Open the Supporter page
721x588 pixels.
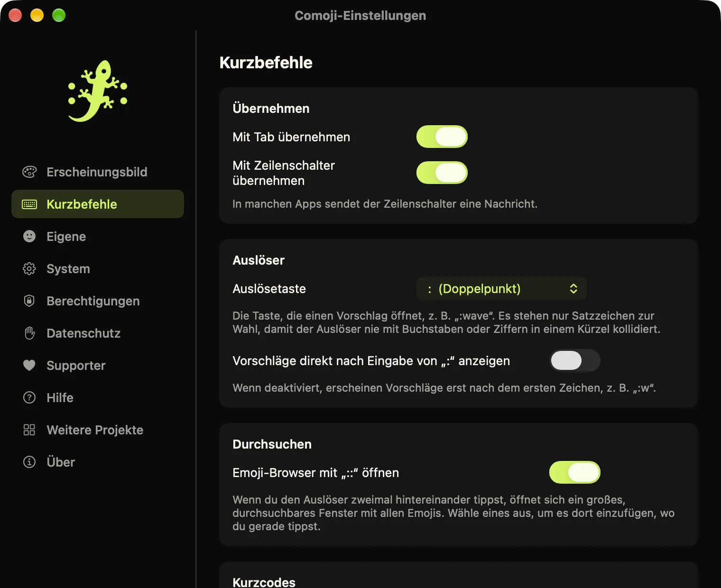pos(98,365)
